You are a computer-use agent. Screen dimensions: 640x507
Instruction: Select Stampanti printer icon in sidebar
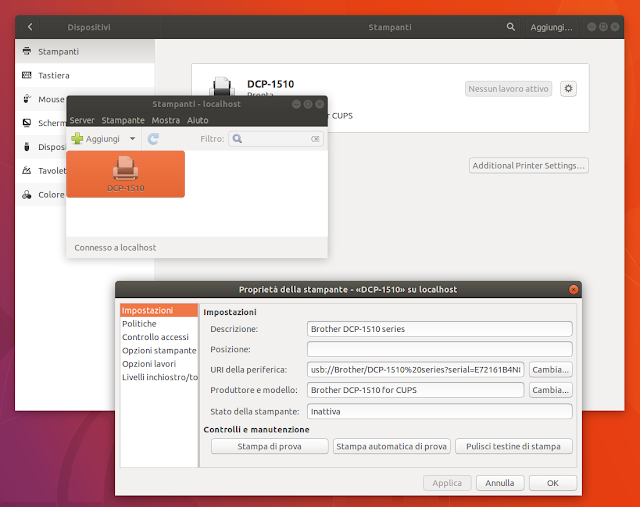coord(27,51)
